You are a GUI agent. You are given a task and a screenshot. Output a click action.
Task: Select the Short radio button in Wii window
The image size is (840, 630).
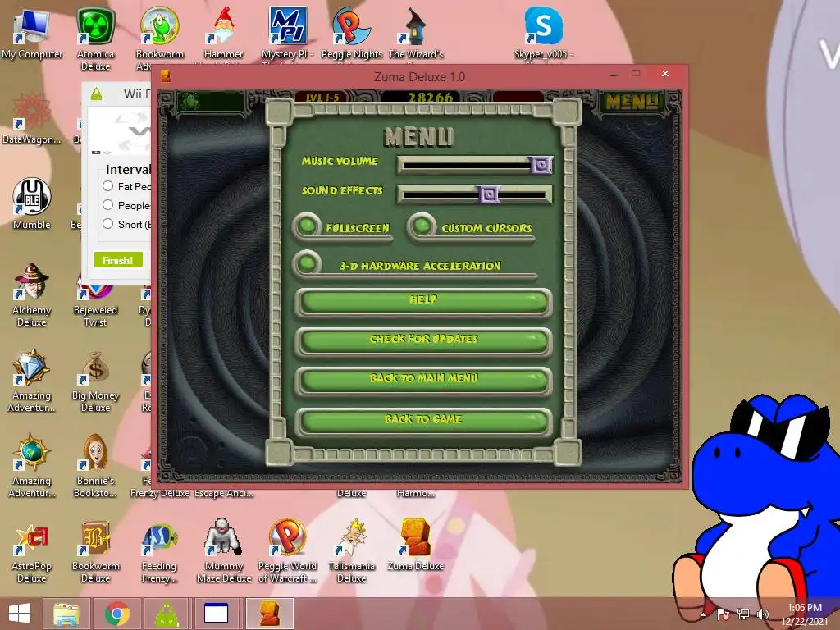[x=107, y=223]
